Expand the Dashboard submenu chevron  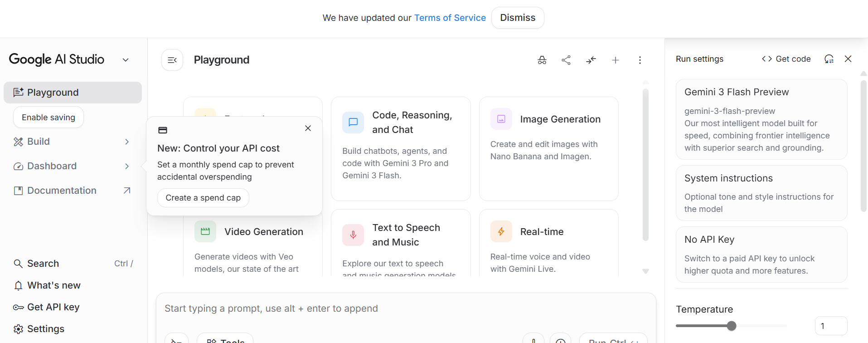pyautogui.click(x=127, y=166)
